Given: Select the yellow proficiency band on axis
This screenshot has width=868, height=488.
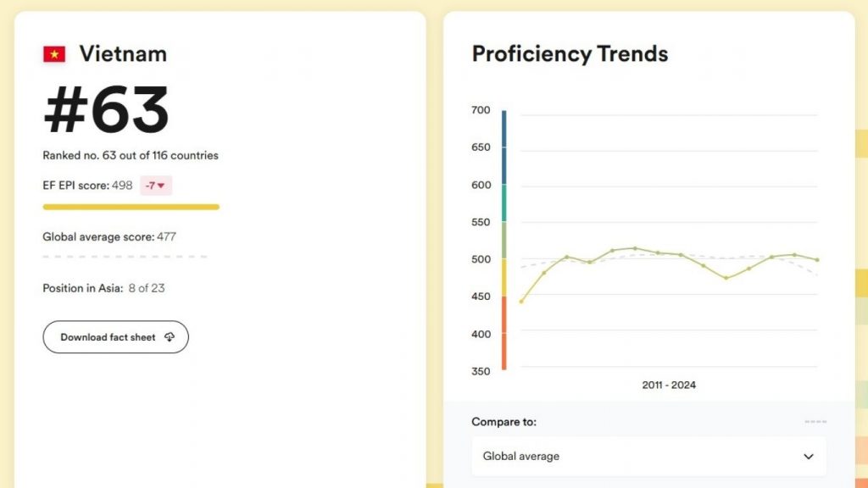Looking at the screenshot, I should (504, 277).
